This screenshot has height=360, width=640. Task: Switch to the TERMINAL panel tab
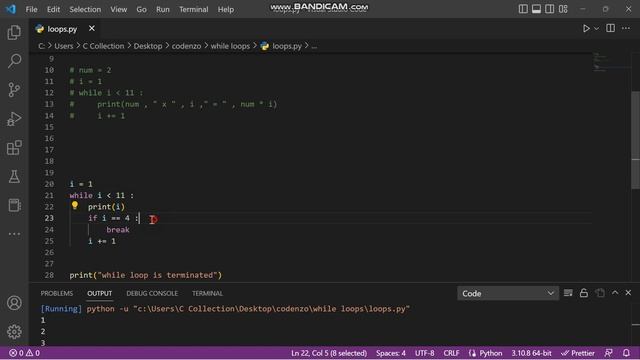207,293
